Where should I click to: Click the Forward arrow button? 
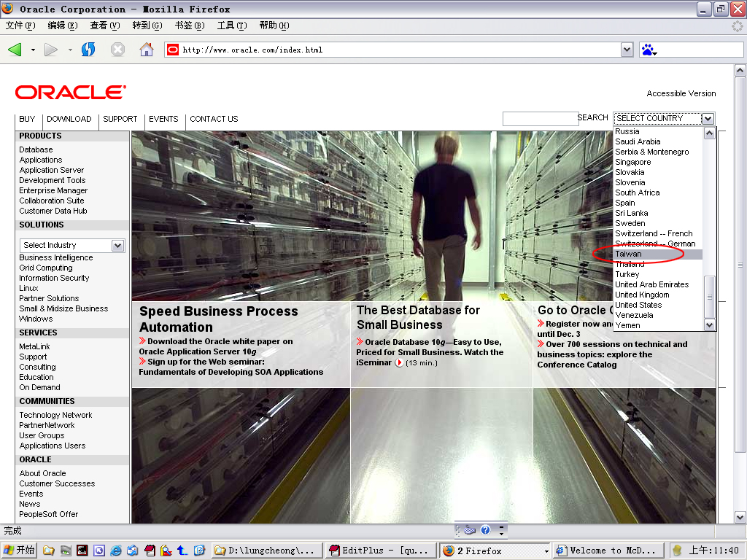51,50
